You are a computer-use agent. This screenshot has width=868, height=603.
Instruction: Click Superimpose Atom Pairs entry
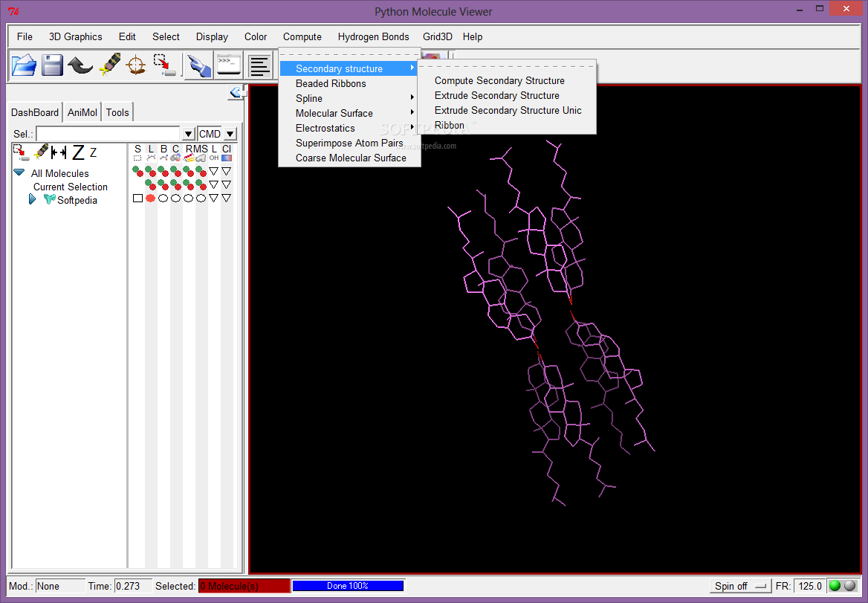350,144
